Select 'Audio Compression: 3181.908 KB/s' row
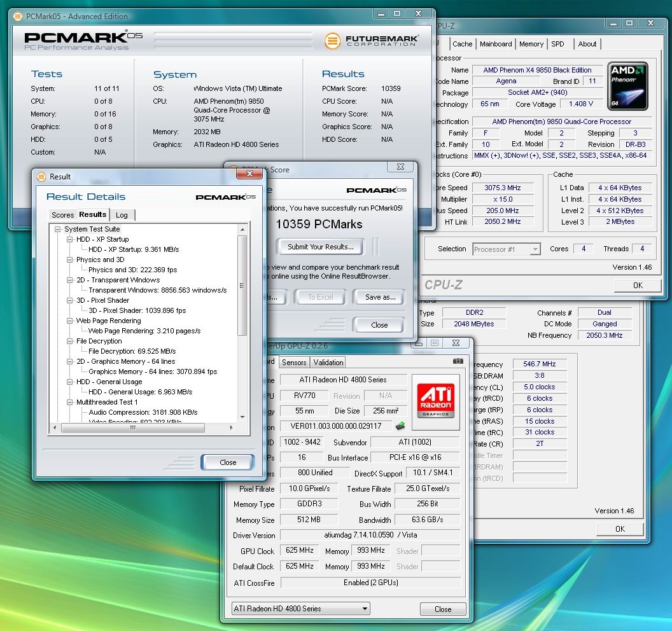This screenshot has width=672, height=631. point(143,413)
